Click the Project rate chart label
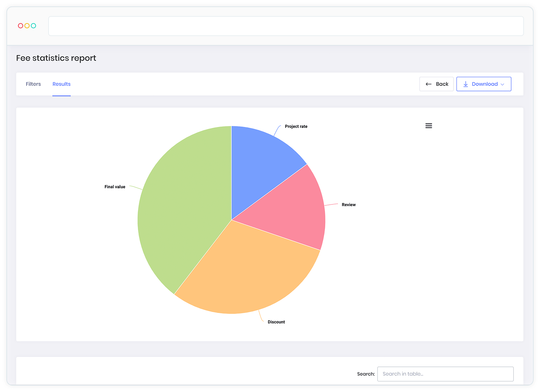 [x=296, y=126]
